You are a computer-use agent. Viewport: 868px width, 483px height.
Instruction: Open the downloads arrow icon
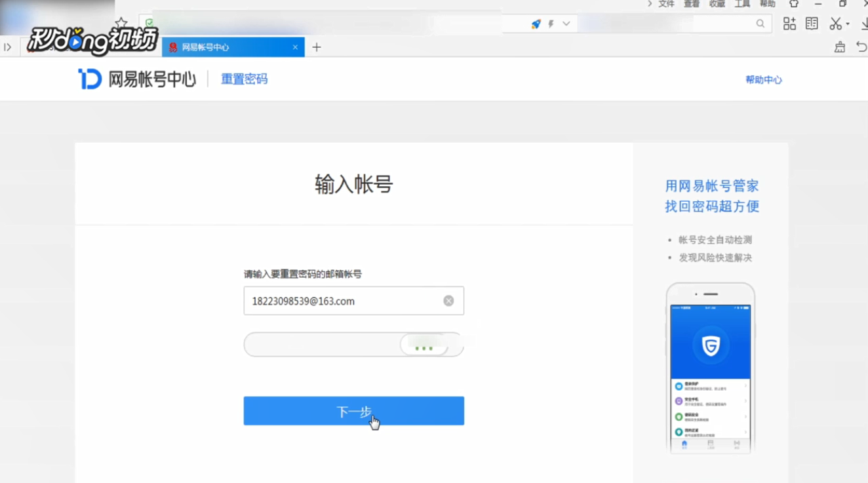coord(863,24)
